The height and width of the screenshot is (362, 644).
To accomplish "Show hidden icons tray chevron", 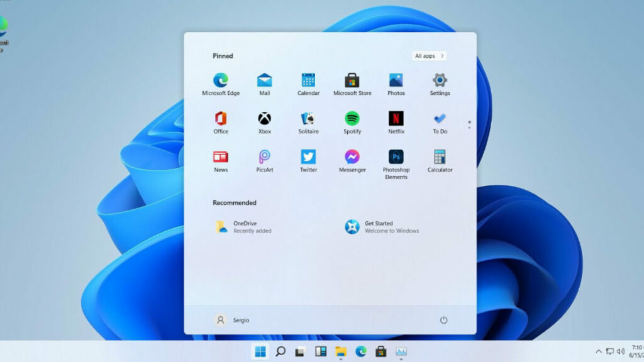I will point(598,351).
